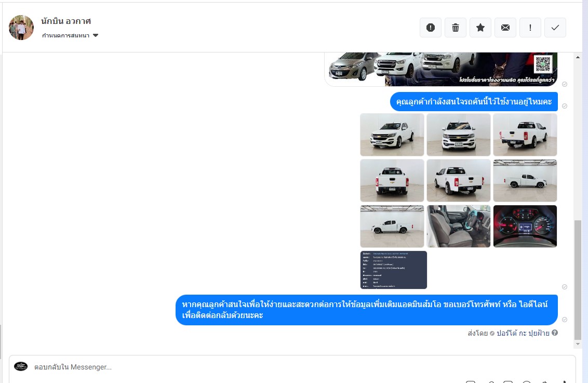Click the help question mark beside sender name

555,333
